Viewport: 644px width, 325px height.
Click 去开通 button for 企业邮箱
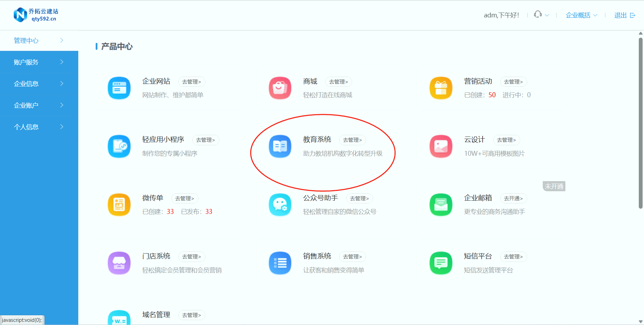point(513,199)
